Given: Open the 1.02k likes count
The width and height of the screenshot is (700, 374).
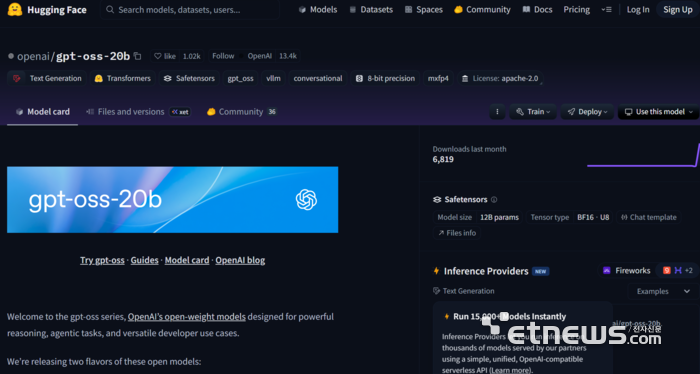Looking at the screenshot, I should point(192,56).
